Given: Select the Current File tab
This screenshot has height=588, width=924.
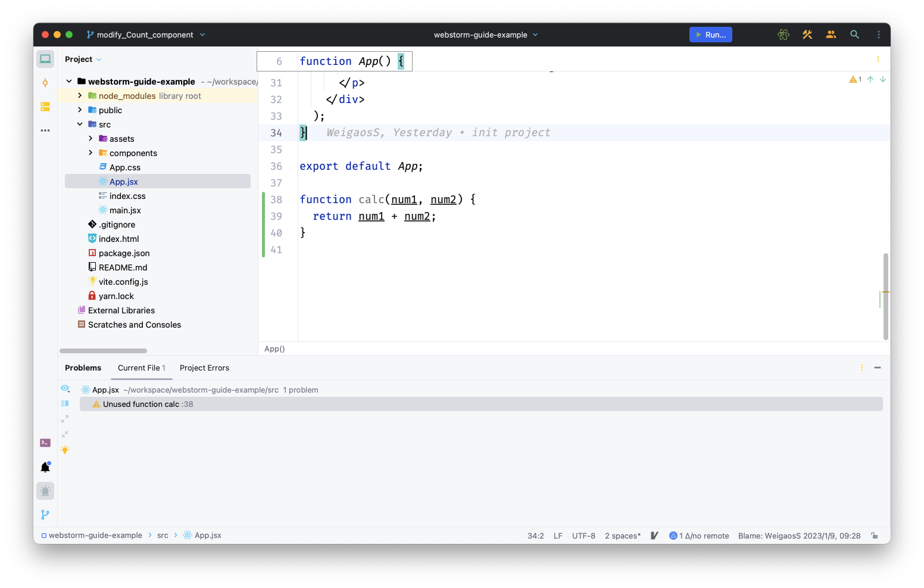Looking at the screenshot, I should [x=141, y=368].
